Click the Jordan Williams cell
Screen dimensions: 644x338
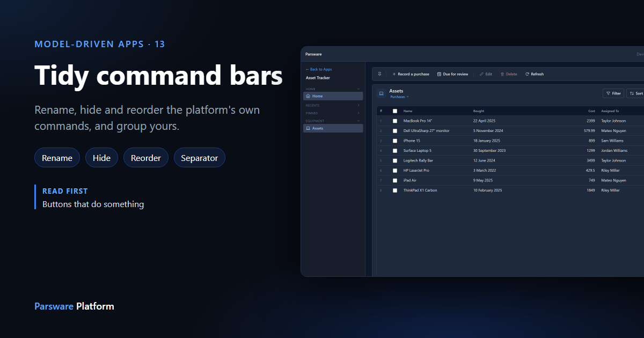click(x=614, y=151)
